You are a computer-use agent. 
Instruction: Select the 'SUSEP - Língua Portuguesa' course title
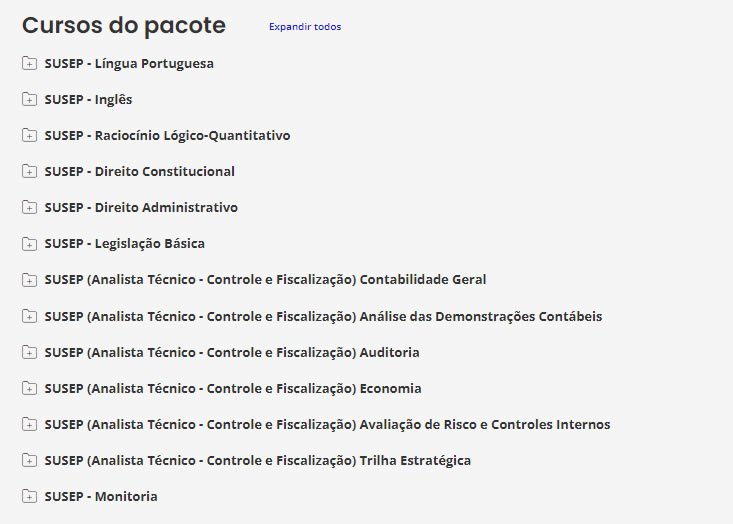click(x=129, y=64)
